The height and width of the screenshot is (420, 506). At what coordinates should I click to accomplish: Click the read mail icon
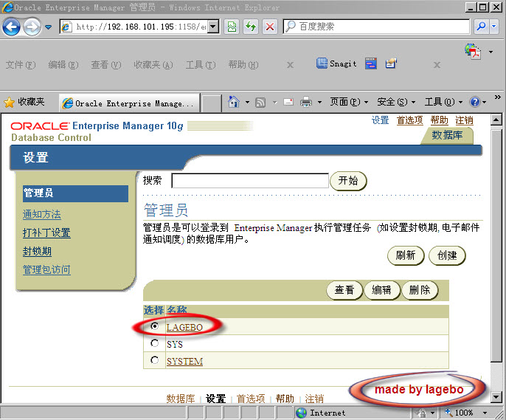[288, 103]
